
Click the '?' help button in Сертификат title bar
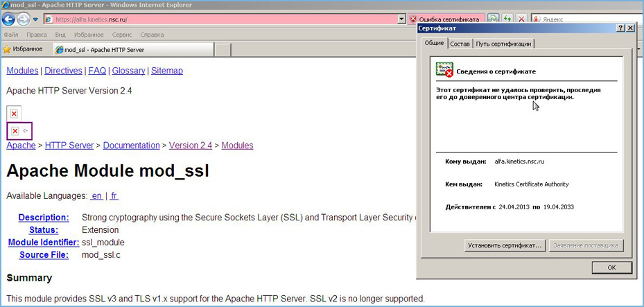coord(620,28)
